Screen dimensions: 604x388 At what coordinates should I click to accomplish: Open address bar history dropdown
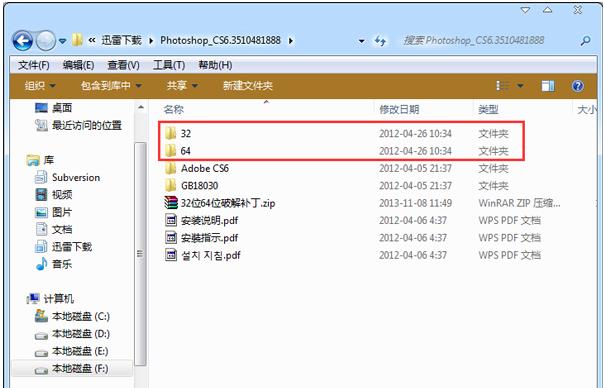click(x=361, y=41)
